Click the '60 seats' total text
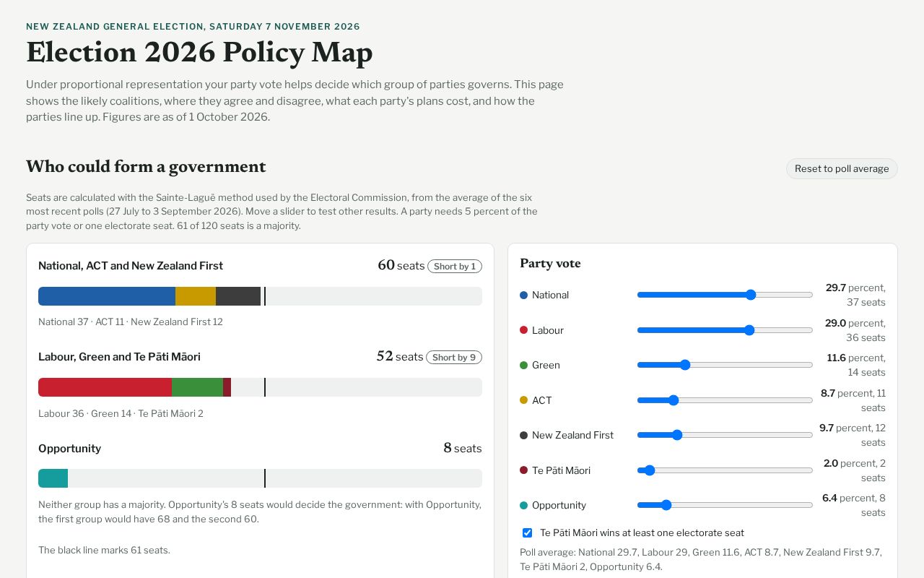The width and height of the screenshot is (924, 578). [401, 265]
